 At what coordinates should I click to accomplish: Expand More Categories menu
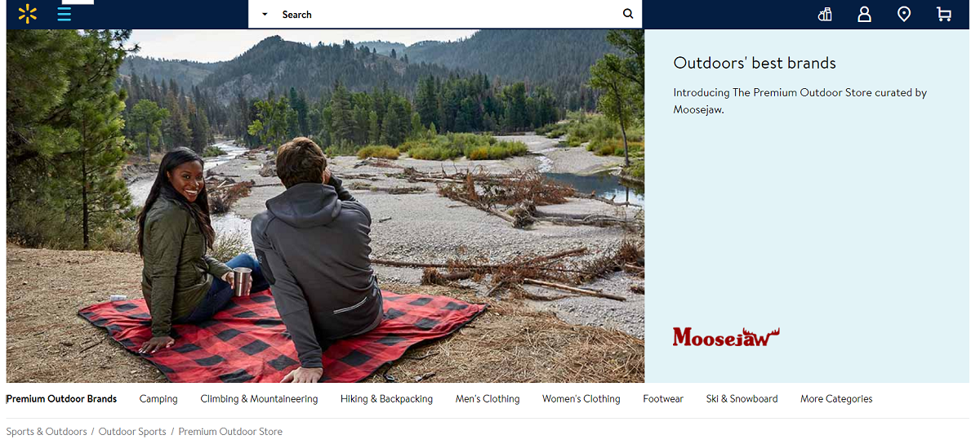click(836, 399)
